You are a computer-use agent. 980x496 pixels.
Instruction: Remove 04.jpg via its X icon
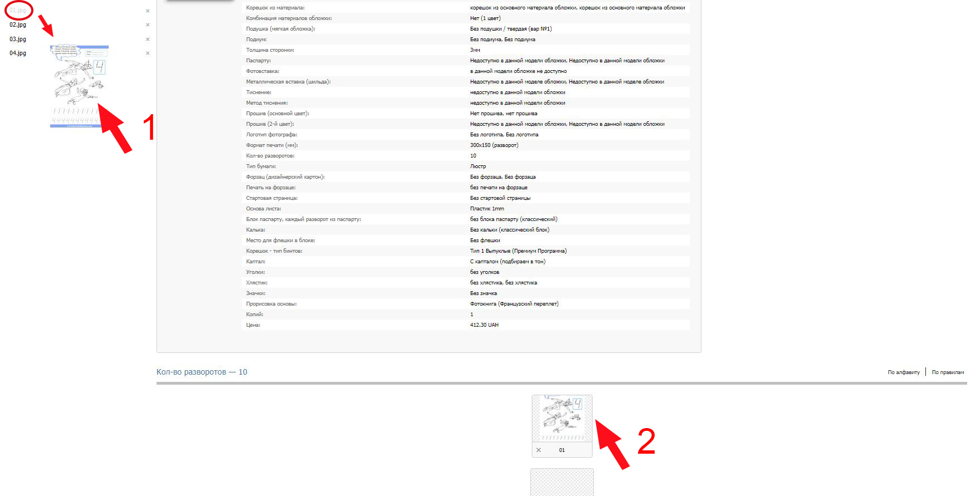(x=148, y=53)
